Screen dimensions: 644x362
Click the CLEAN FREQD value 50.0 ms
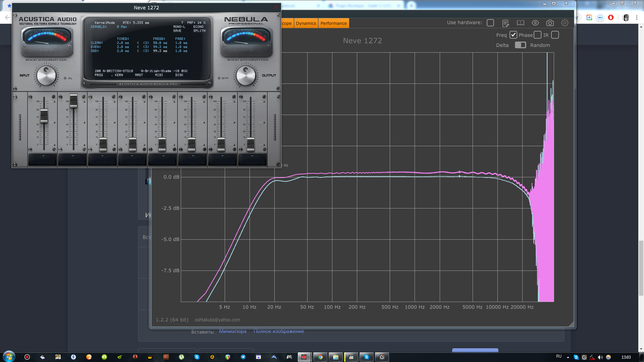pyautogui.click(x=160, y=43)
